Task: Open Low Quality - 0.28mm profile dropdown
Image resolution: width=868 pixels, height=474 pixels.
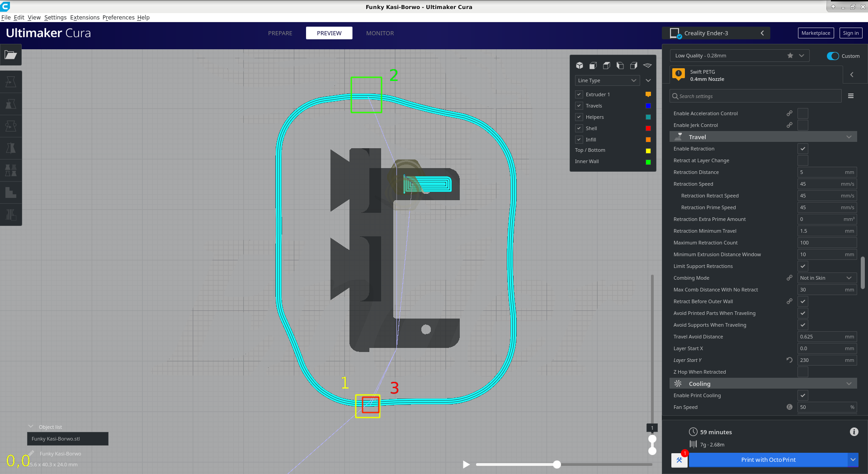Action: click(x=740, y=56)
